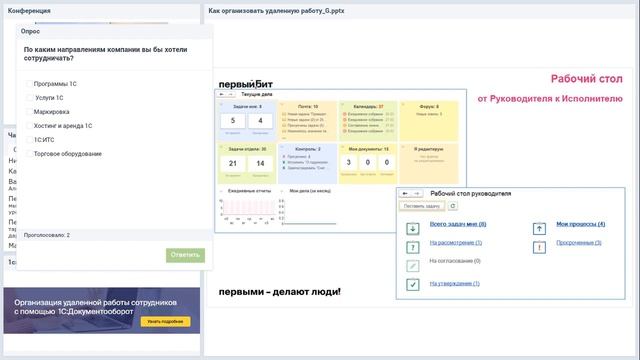Click the Контроль widget heading
This screenshot has width=640, height=360.
click(x=308, y=149)
